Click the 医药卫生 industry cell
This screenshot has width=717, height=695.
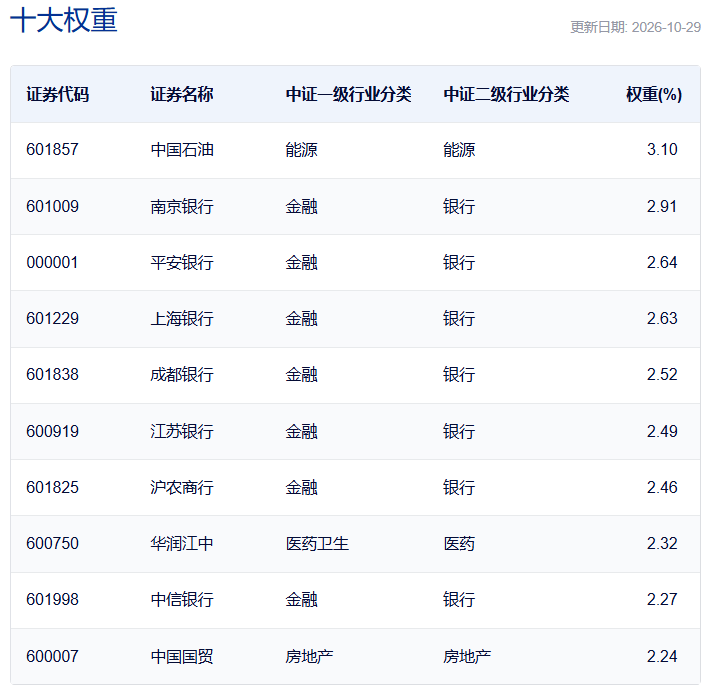click(x=317, y=543)
